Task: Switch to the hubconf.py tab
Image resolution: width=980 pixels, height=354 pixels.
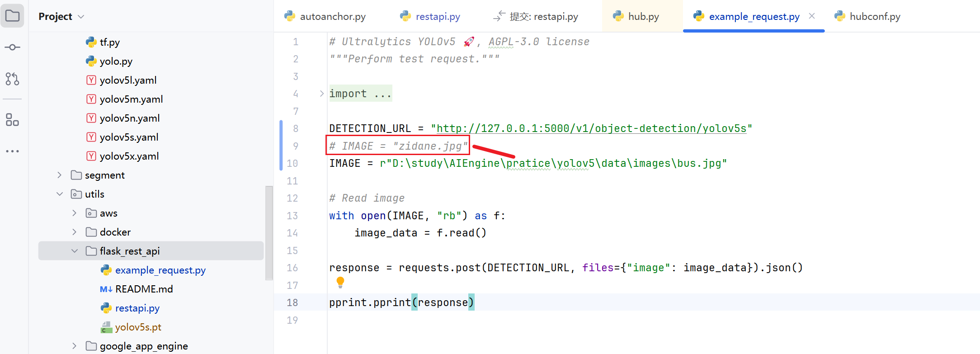Action: (867, 16)
